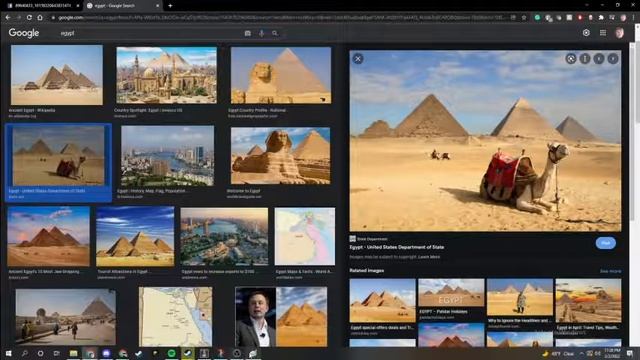Screen dimensions: 640x360
Task: Click the browser home button
Action: click(40, 18)
